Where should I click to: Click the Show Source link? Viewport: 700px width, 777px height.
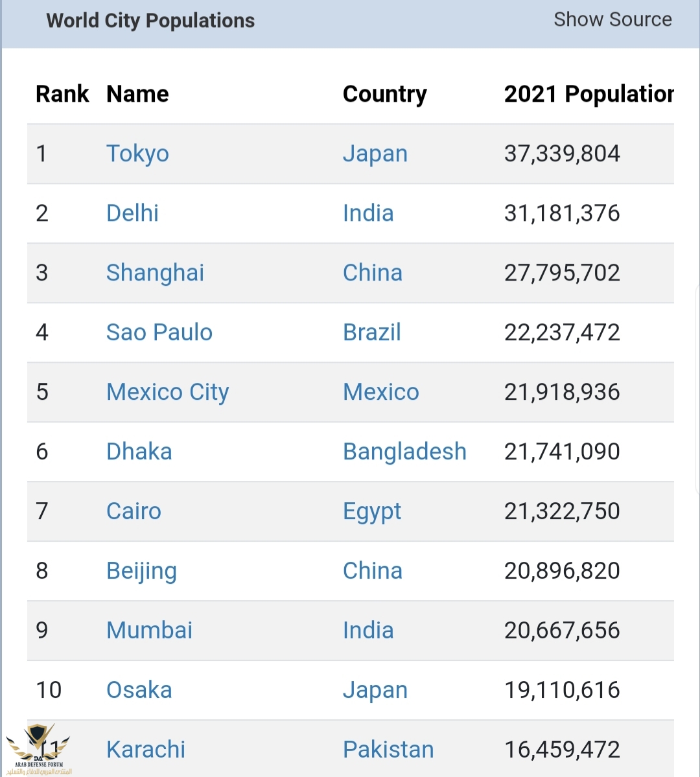pyautogui.click(x=612, y=19)
